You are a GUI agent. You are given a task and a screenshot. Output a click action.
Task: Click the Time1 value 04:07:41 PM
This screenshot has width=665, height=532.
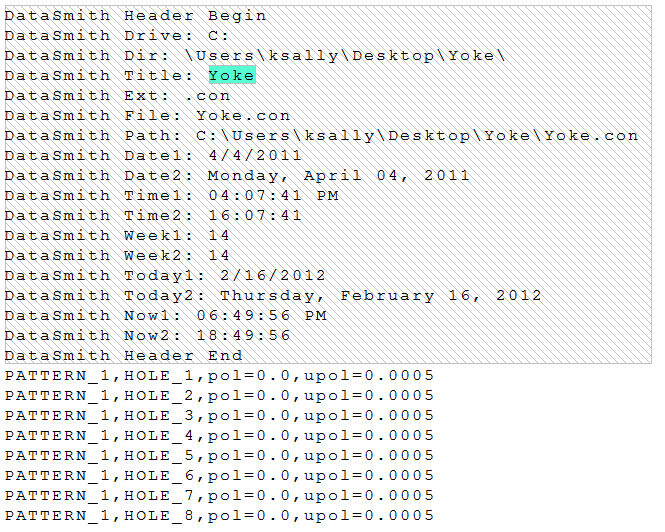pos(273,195)
